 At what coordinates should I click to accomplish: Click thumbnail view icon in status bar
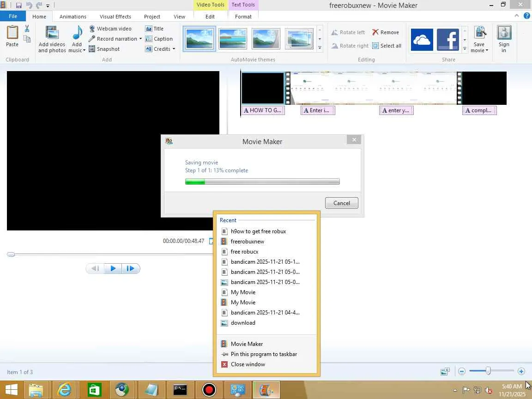445,371
